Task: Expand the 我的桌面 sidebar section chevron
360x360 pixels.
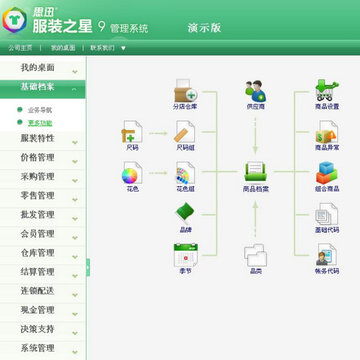Action: tap(75, 72)
